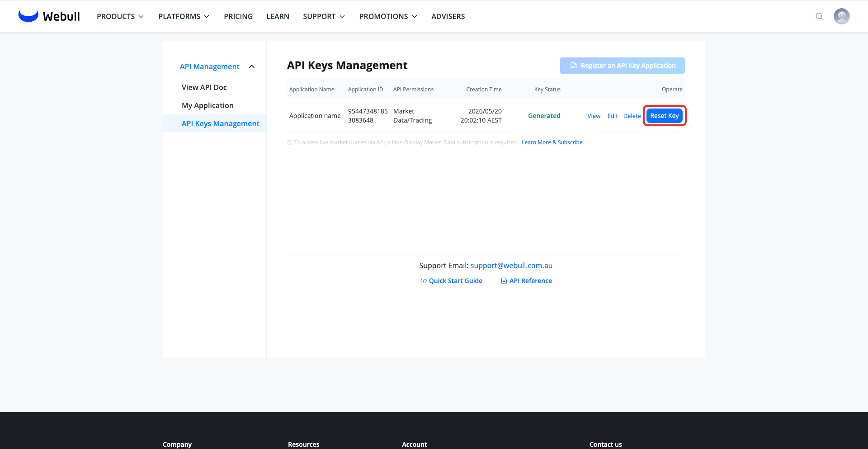Click the Operate column header
The image size is (868, 449).
pyautogui.click(x=672, y=90)
